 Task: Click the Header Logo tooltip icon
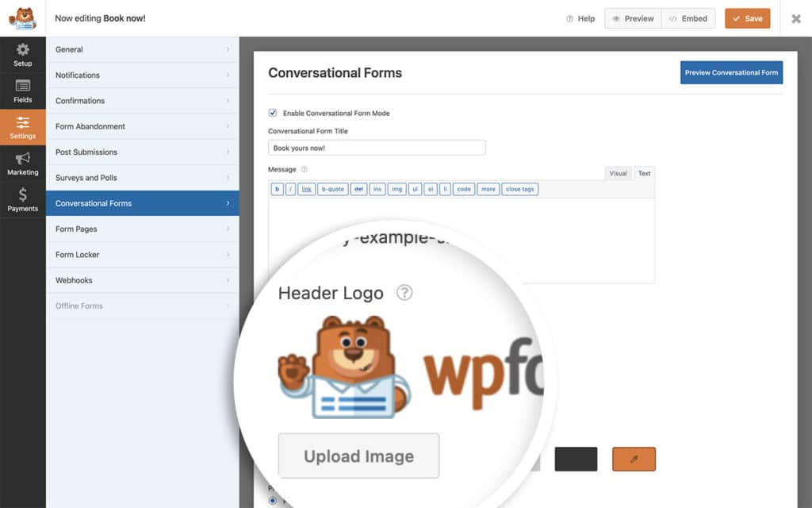click(x=405, y=293)
